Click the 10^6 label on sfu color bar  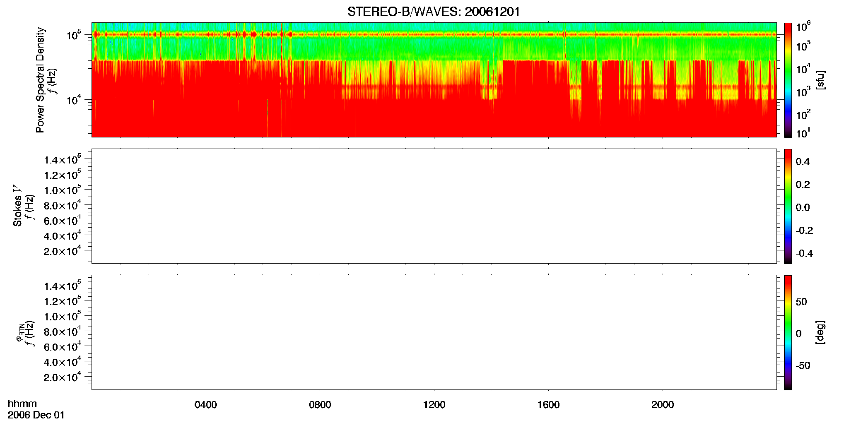[x=803, y=27]
